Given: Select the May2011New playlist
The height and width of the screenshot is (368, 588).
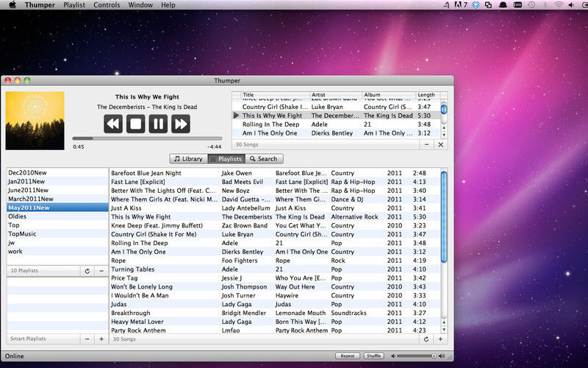Looking at the screenshot, I should pos(57,208).
